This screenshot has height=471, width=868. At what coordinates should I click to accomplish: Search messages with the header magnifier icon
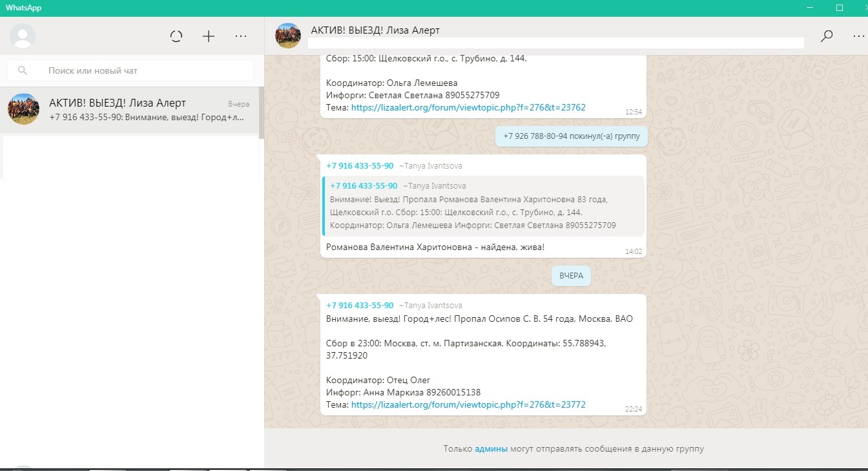(827, 36)
